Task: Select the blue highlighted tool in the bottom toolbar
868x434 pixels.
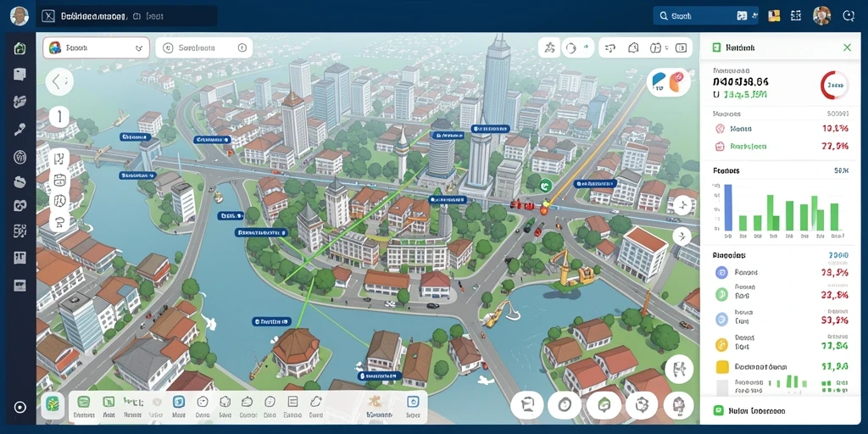Action: pos(178,403)
